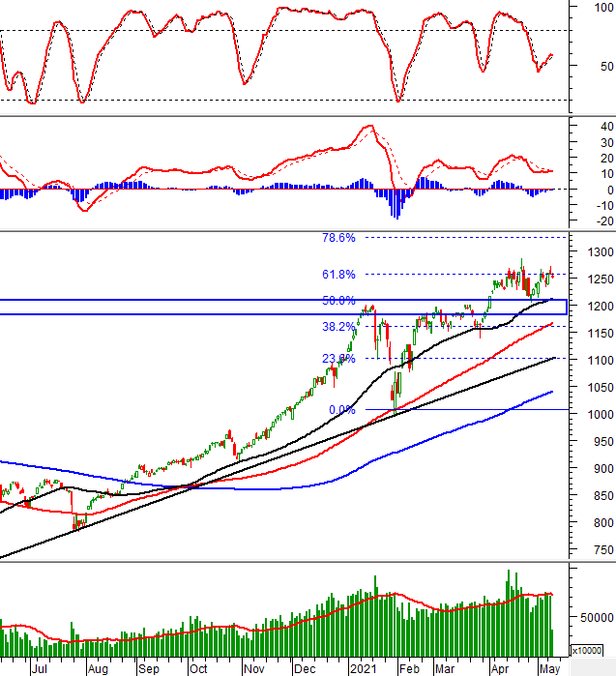The height and width of the screenshot is (676, 616).
Task: Click the 23.6% Fibonacci level label
Action: [338, 359]
